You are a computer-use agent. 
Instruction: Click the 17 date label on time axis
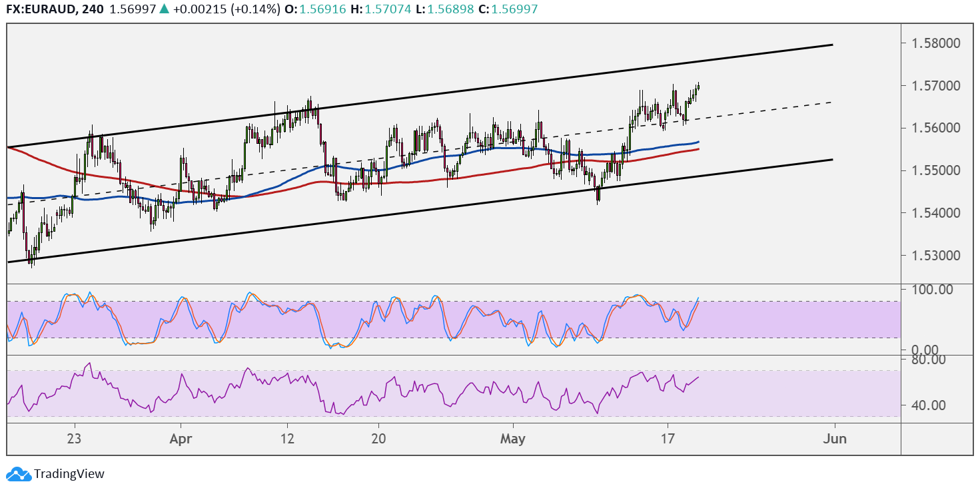coord(667,439)
